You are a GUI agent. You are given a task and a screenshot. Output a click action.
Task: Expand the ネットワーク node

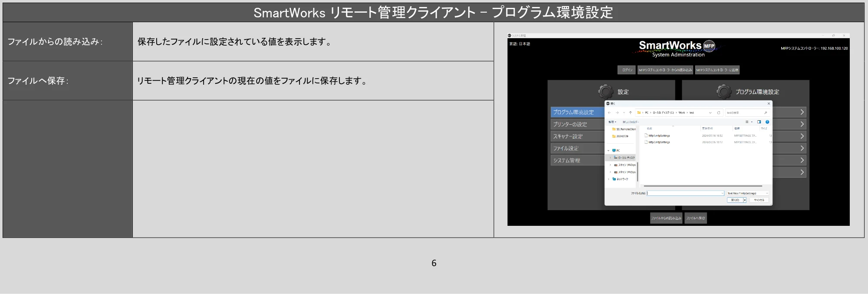(x=608, y=179)
